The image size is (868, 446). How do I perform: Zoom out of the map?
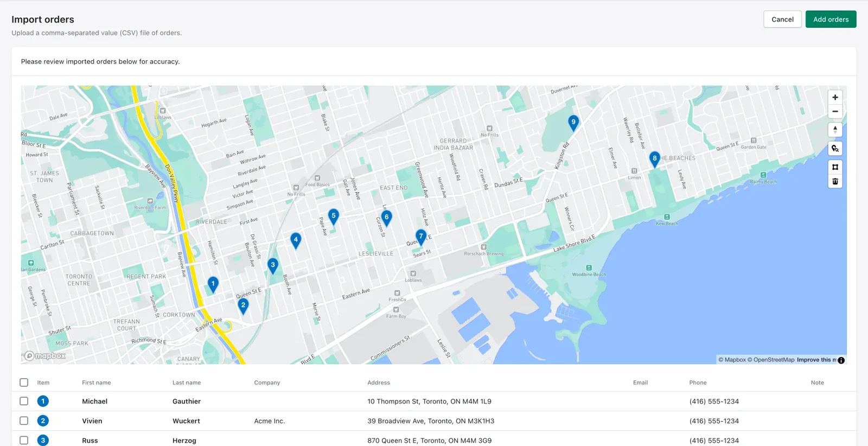(x=835, y=111)
